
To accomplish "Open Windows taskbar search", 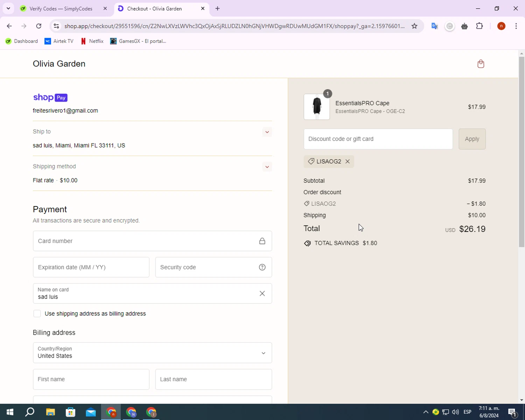I will point(30,412).
